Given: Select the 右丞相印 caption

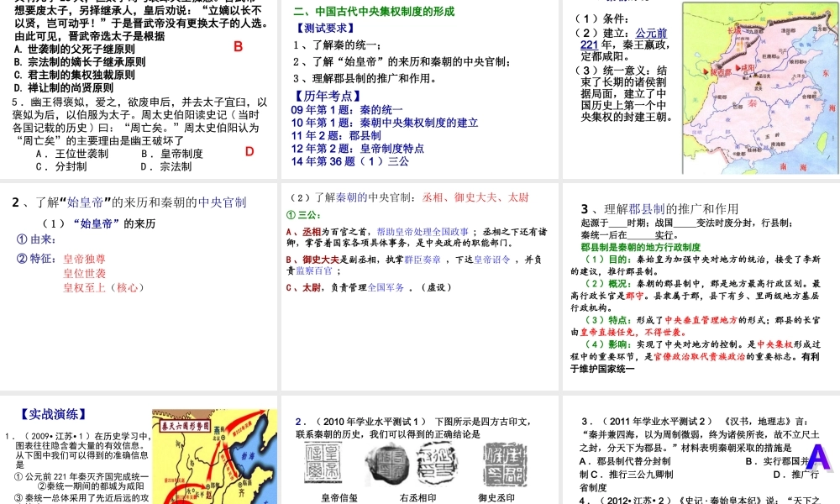Looking at the screenshot, I should (x=417, y=497).
